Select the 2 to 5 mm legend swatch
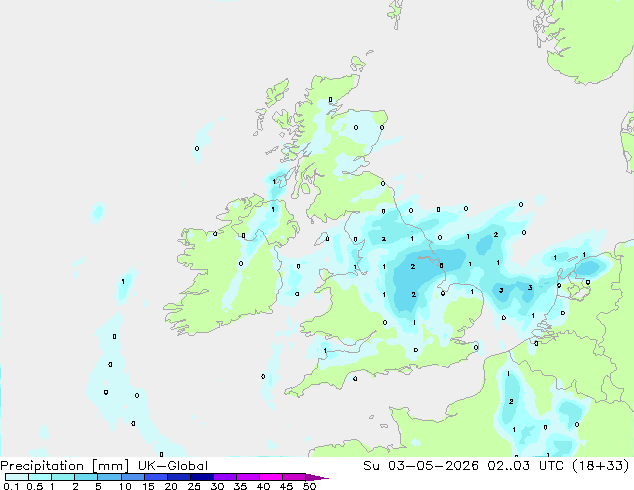The image size is (634, 490). (x=86, y=477)
